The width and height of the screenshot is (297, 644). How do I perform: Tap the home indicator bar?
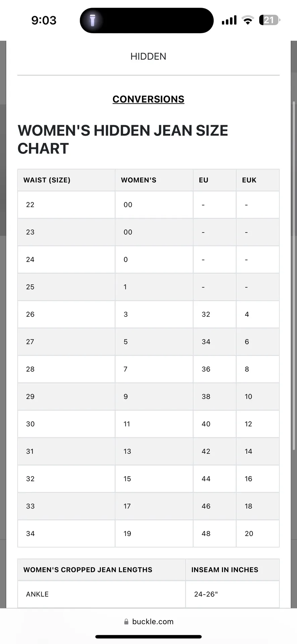click(148, 637)
